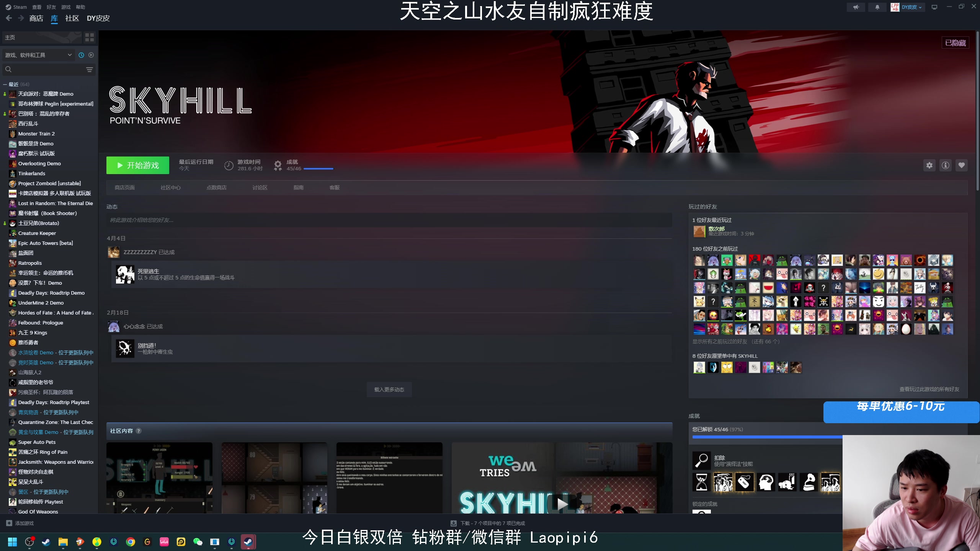The height and width of the screenshot is (551, 980).
Task: Select 土豆兄弟(Brotato) in library
Action: point(39,223)
